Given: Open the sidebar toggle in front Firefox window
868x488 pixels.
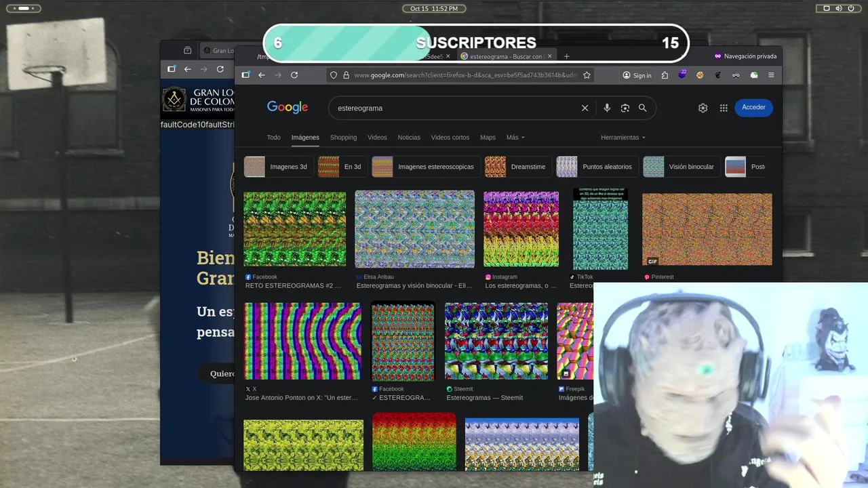Looking at the screenshot, I should (245, 75).
